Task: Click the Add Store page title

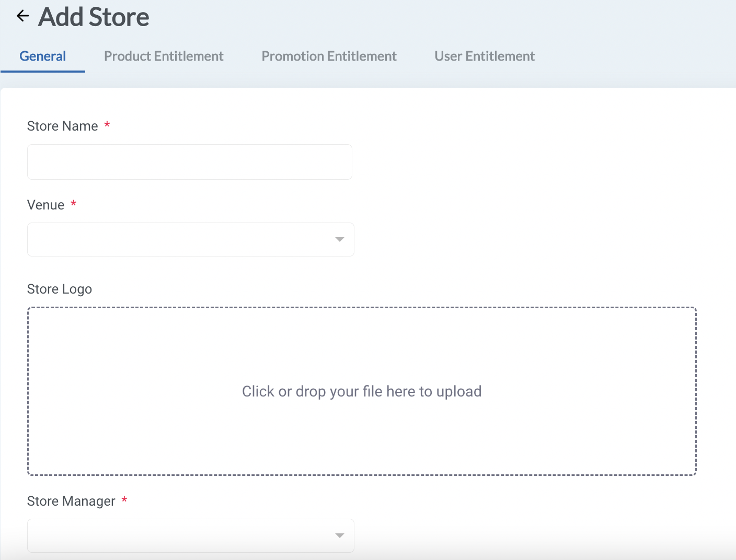Action: click(93, 17)
